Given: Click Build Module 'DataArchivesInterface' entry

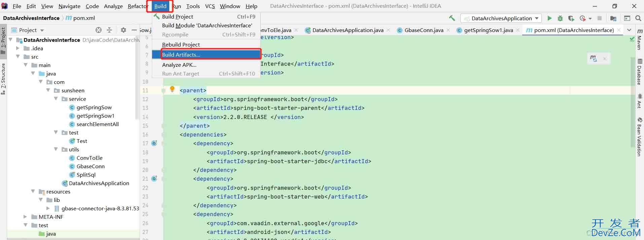Looking at the screenshot, I should 206,25.
